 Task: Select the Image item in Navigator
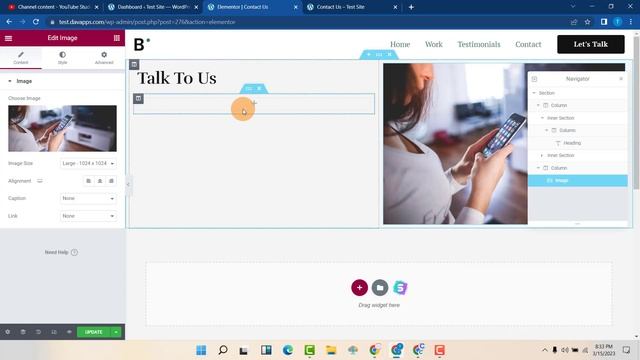(x=578, y=180)
